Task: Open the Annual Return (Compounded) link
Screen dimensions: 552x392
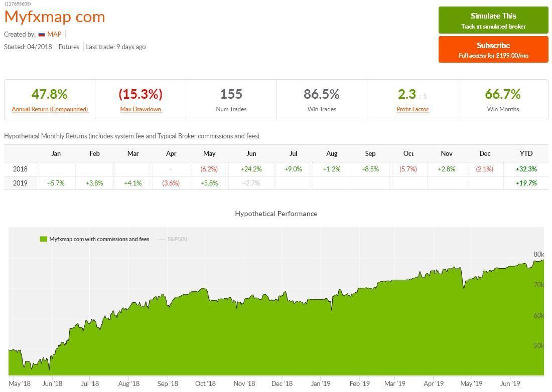Action: (50, 109)
